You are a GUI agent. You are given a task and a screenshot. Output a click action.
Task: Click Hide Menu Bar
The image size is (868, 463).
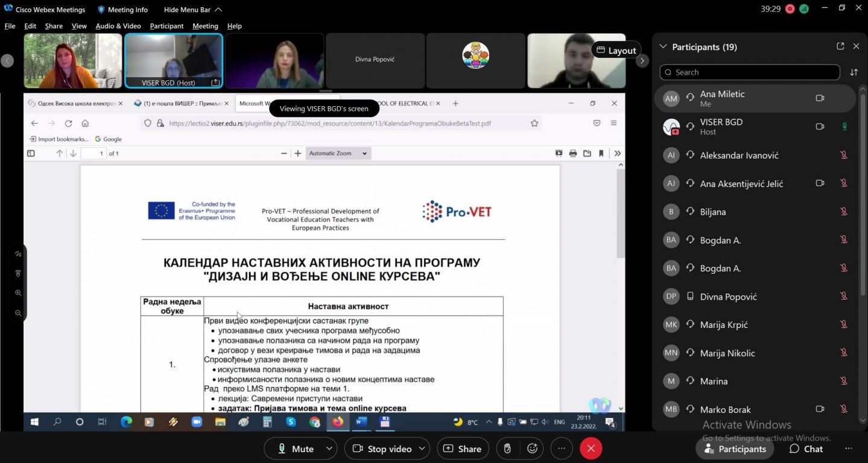tap(193, 10)
